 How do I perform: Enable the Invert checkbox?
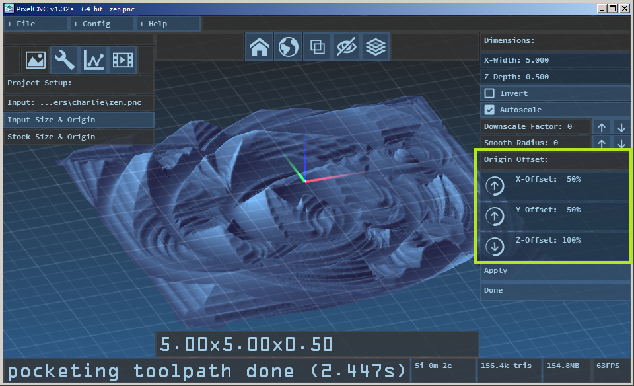click(490, 93)
